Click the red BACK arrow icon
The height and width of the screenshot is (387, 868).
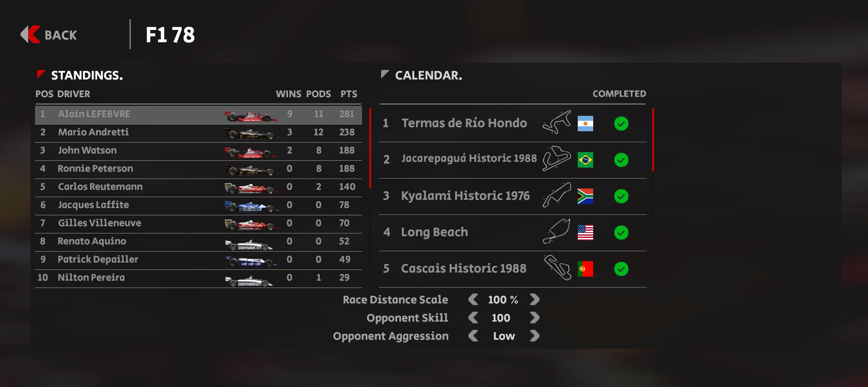click(30, 35)
